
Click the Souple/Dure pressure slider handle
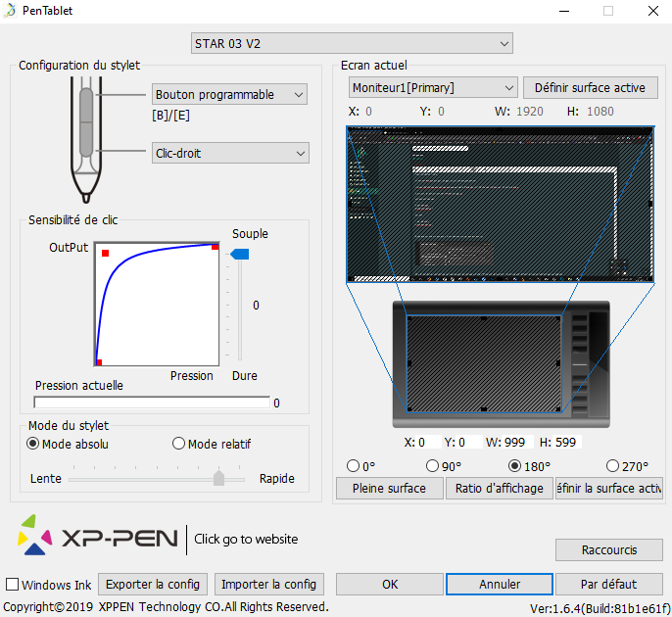tap(239, 255)
